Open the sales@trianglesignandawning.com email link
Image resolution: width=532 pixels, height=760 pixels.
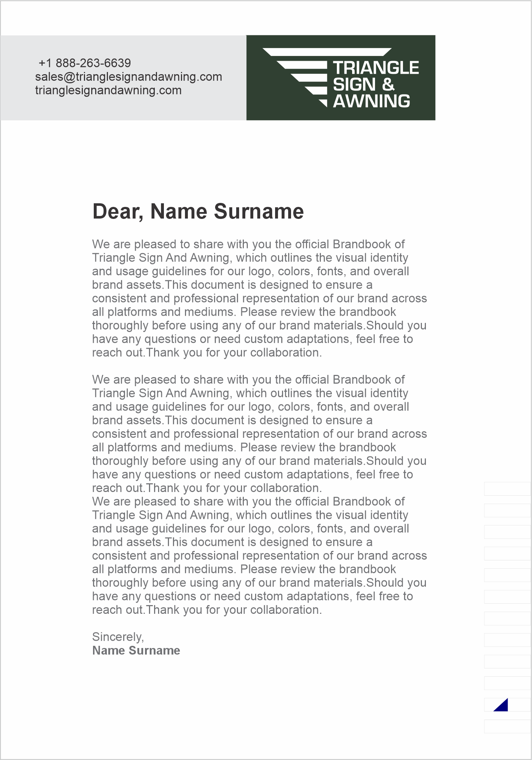[x=129, y=77]
